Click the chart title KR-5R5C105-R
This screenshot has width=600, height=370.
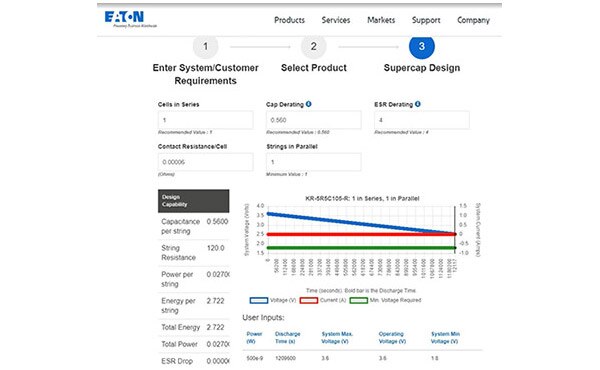pos(362,198)
